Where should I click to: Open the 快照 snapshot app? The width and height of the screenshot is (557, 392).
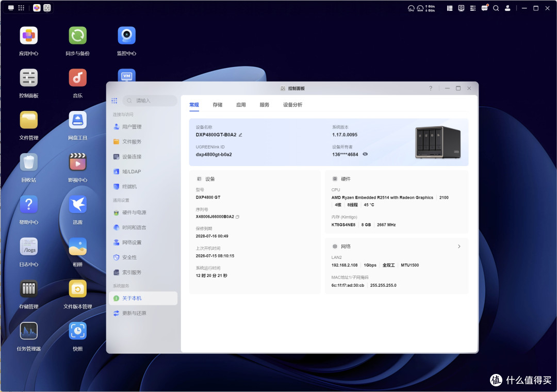tap(77, 331)
